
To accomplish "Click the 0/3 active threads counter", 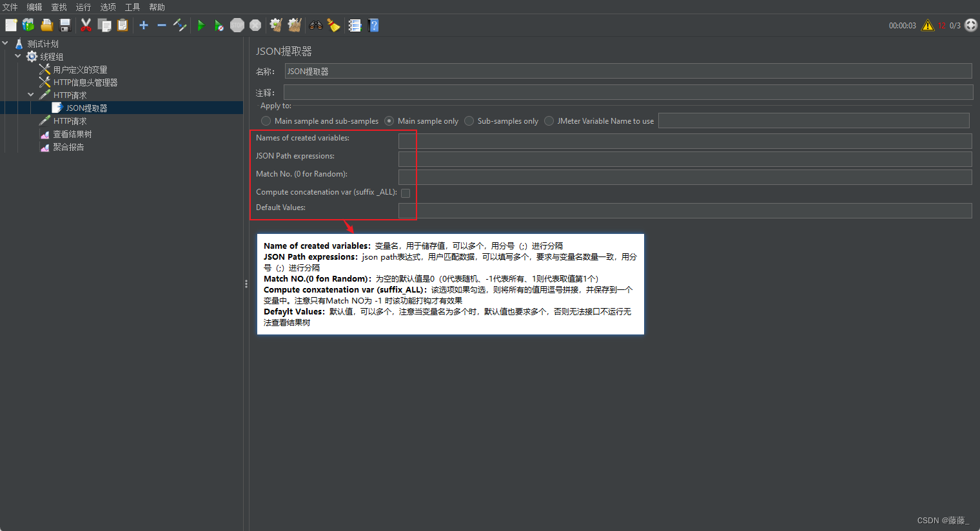I will click(955, 26).
